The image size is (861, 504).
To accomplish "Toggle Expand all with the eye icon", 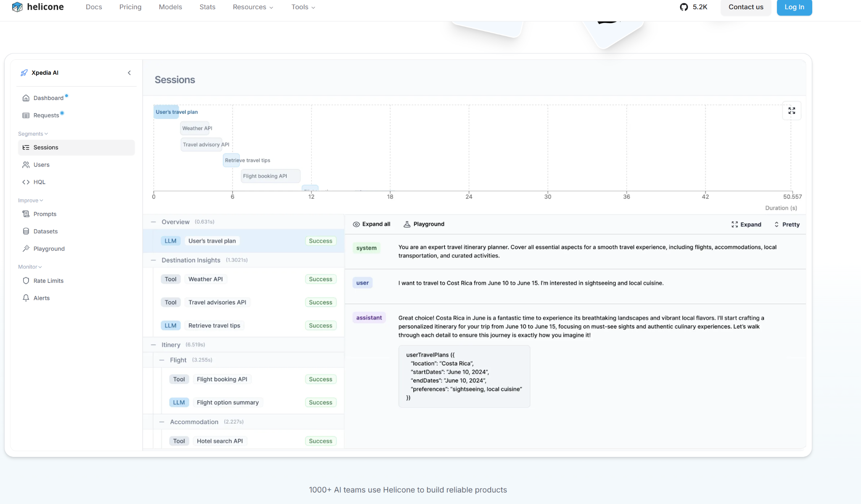I will coord(356,224).
